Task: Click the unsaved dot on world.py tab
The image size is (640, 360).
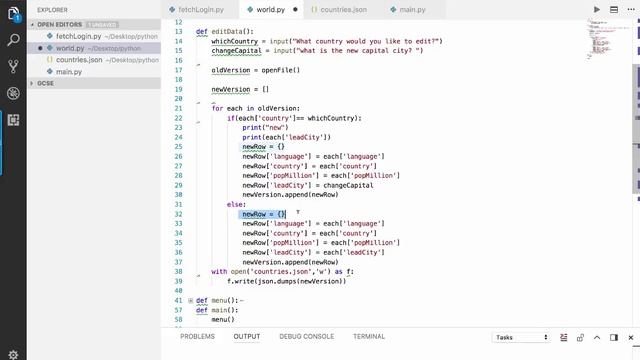Action: 295,9
